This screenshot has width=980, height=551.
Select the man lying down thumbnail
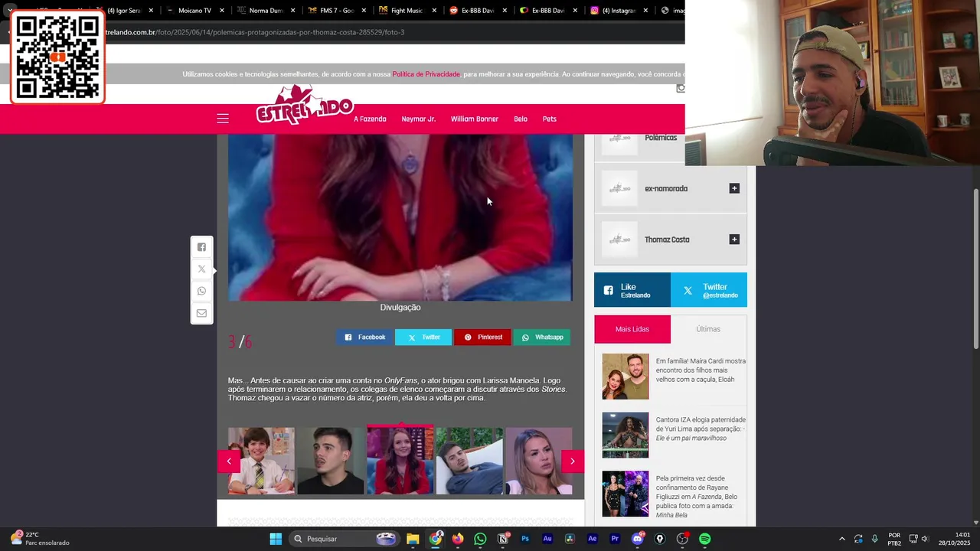pos(469,461)
